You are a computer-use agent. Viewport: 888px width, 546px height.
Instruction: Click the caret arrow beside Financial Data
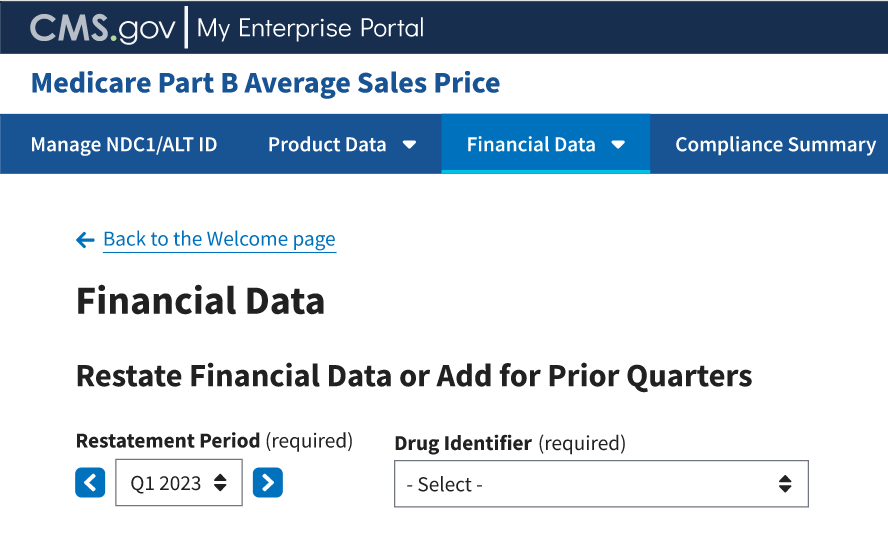click(x=618, y=145)
